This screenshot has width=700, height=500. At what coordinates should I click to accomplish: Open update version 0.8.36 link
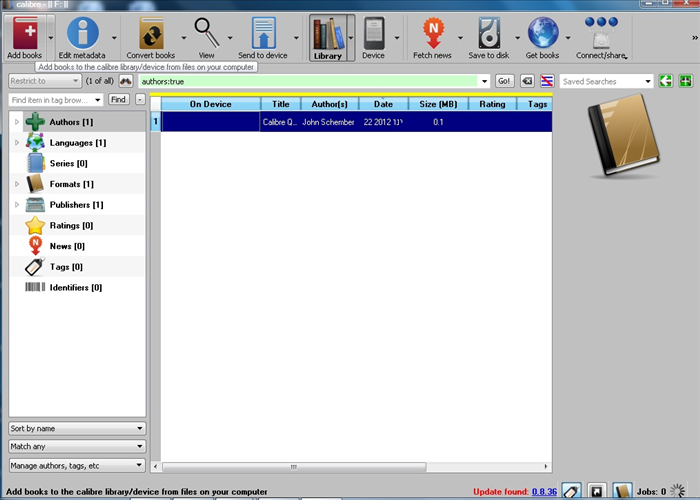pos(544,492)
